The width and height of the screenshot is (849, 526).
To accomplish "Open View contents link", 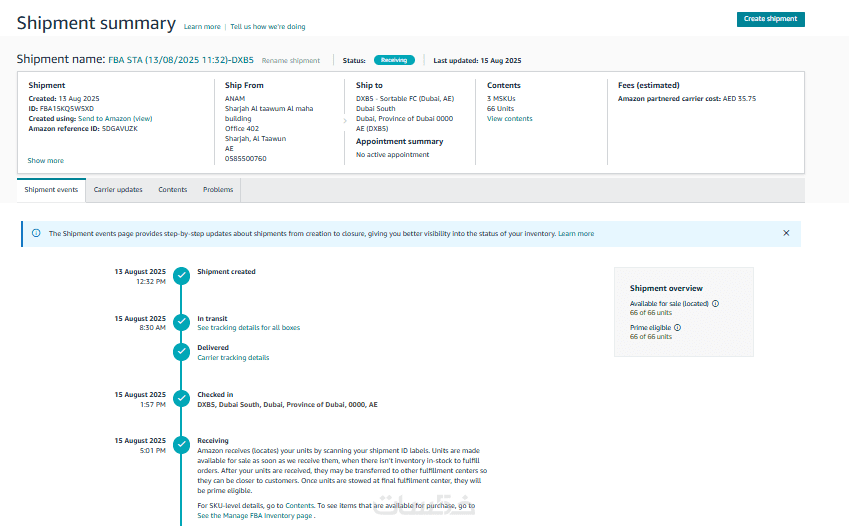I will point(510,119).
